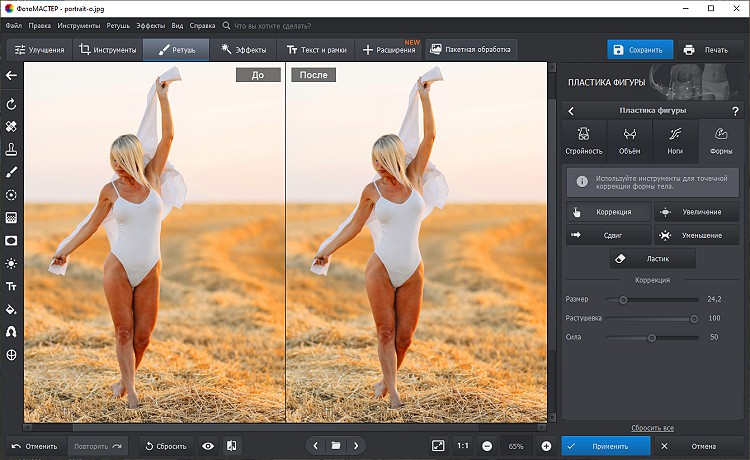Click the Сбросить все link
Viewport: 750px width, 460px height.
pyautogui.click(x=651, y=427)
